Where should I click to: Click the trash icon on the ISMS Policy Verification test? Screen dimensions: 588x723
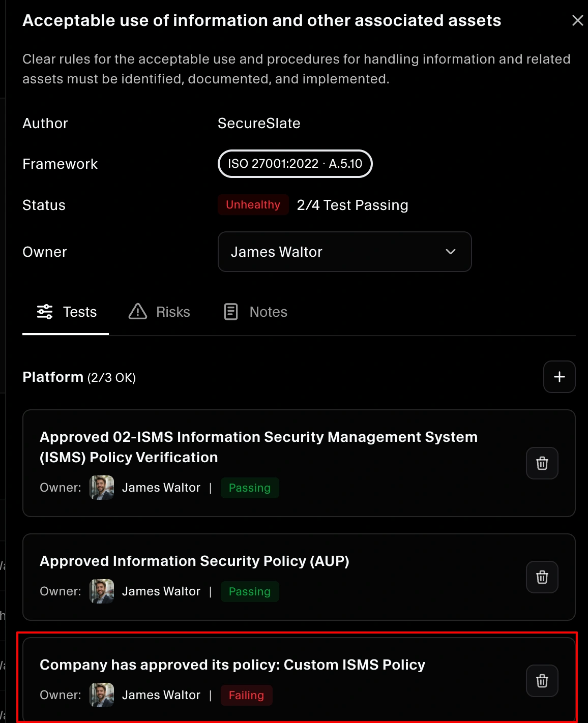point(542,463)
